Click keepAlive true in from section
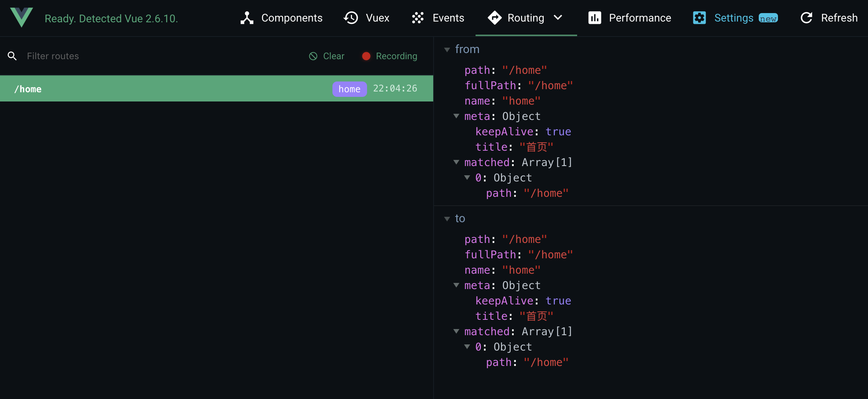868x399 pixels. tap(523, 131)
